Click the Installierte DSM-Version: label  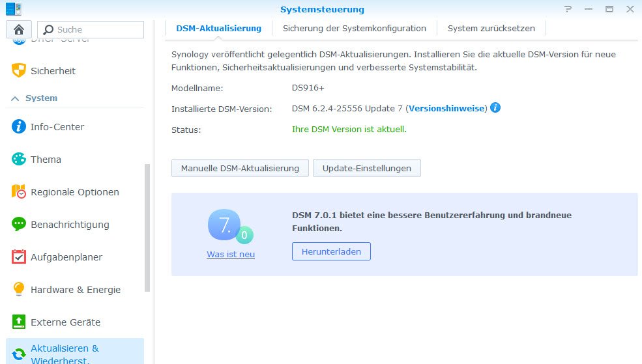(222, 109)
